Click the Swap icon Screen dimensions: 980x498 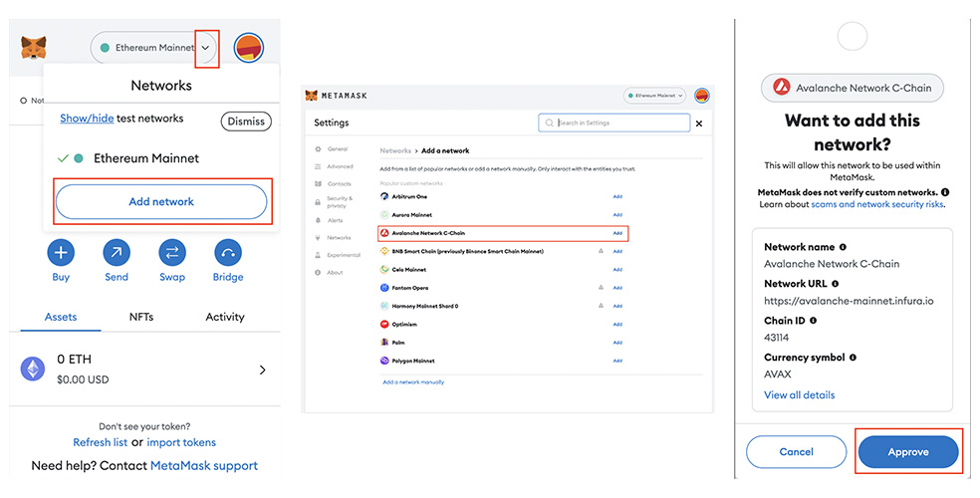coord(172,252)
